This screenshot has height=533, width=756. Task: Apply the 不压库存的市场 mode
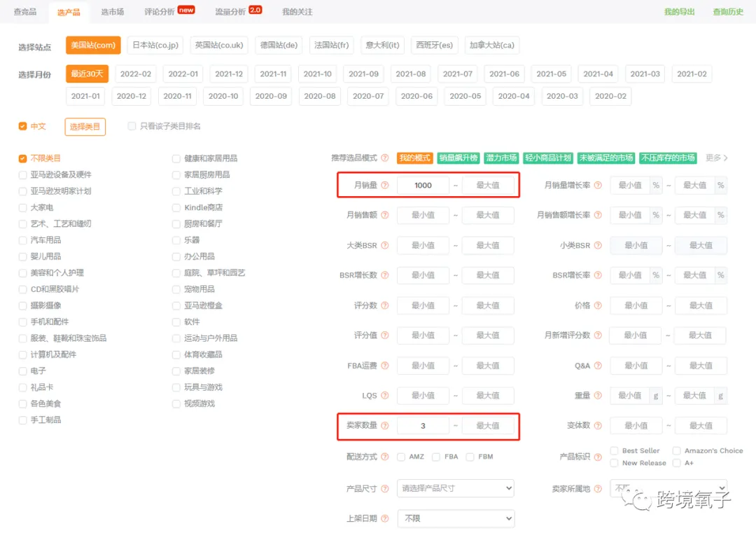(x=668, y=158)
